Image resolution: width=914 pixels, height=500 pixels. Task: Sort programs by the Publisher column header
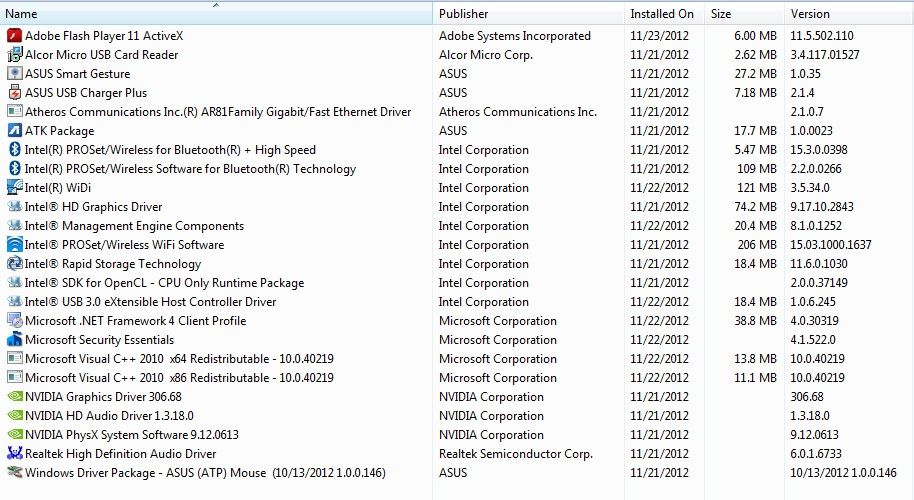(528, 13)
